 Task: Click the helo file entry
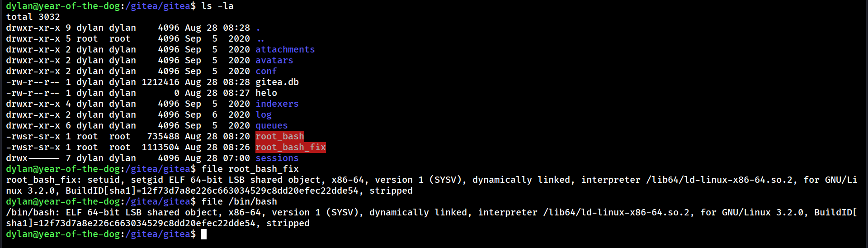266,93
